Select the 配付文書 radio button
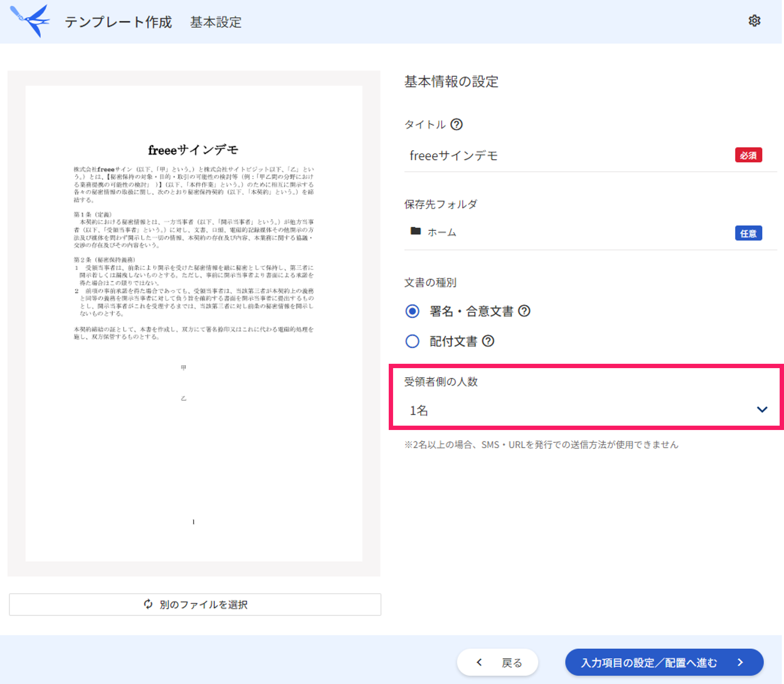This screenshot has width=784, height=684. 412,341
